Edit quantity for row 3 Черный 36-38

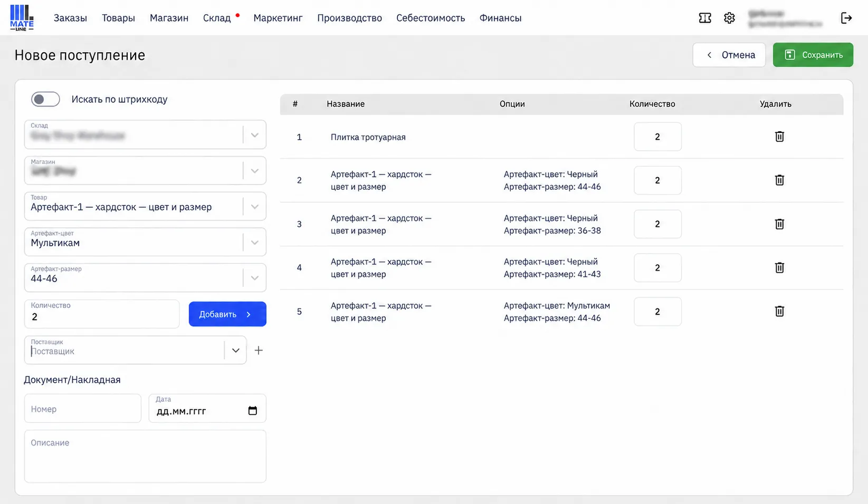click(657, 224)
